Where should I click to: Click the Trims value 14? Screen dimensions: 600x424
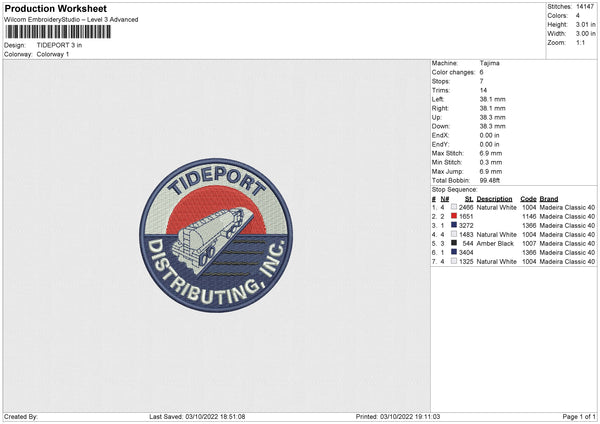pyautogui.click(x=483, y=90)
